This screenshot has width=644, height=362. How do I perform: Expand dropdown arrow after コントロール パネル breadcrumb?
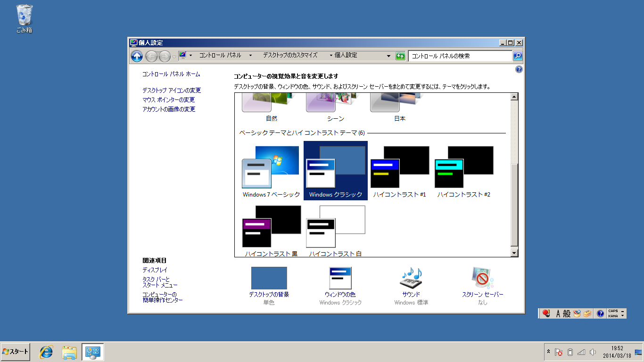(x=250, y=56)
